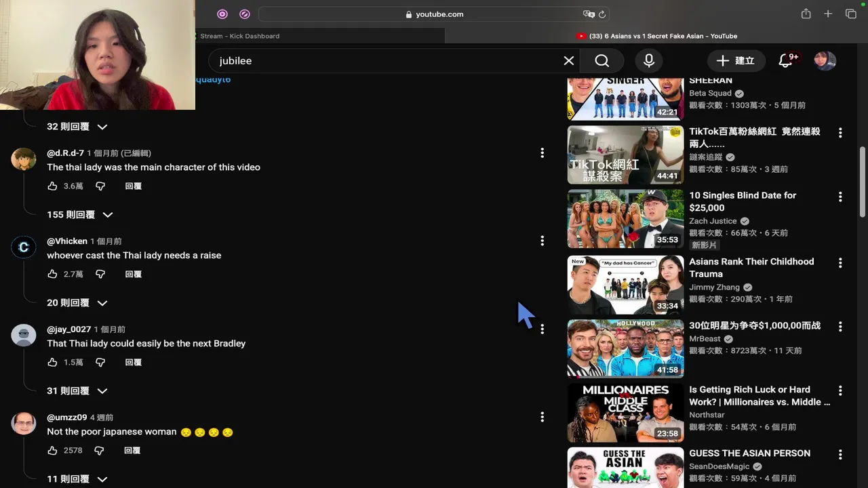Open Millionaires vs Middle Class thumbnail

625,413
